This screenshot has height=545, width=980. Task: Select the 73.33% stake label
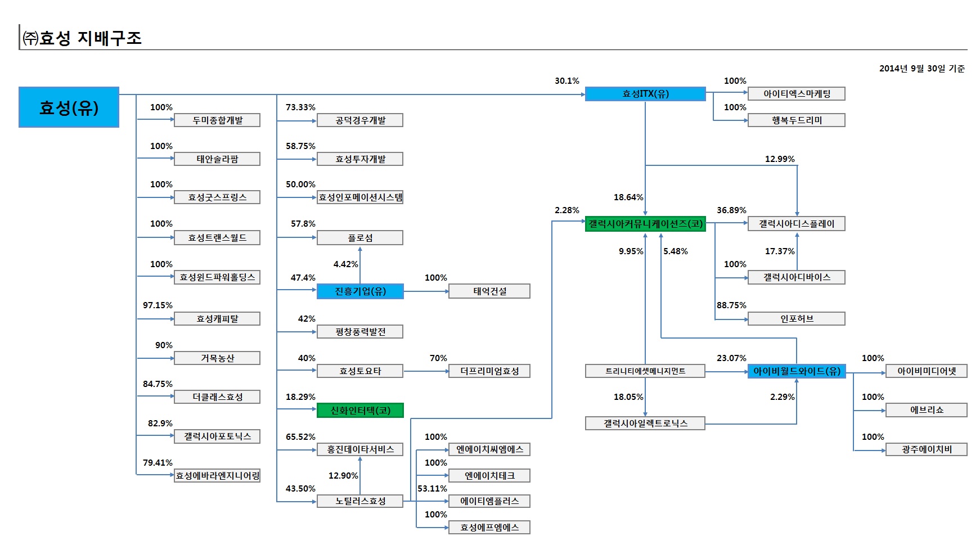click(300, 107)
